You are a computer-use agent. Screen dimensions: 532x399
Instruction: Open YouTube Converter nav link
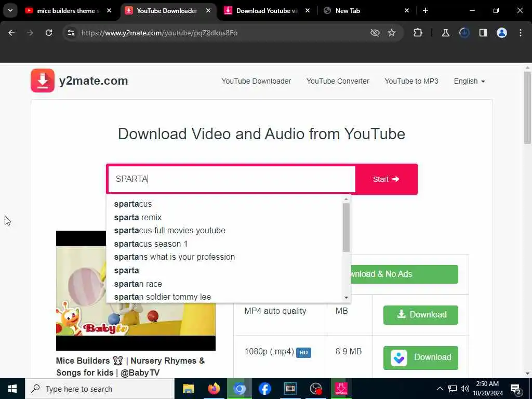[x=338, y=81]
